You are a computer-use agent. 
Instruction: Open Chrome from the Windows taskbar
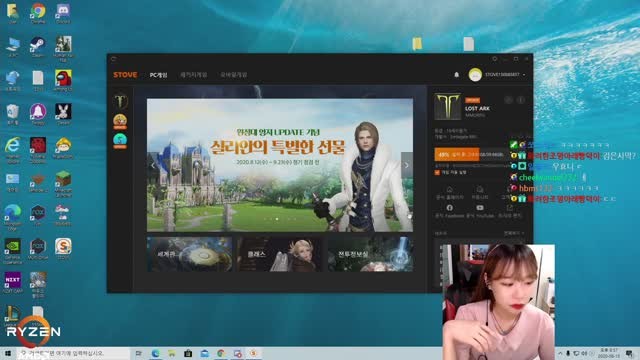click(x=221, y=353)
